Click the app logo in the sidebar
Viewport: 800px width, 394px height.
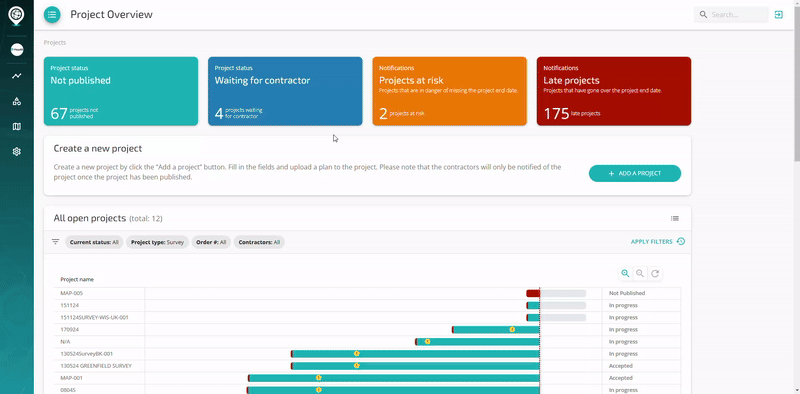(16, 16)
